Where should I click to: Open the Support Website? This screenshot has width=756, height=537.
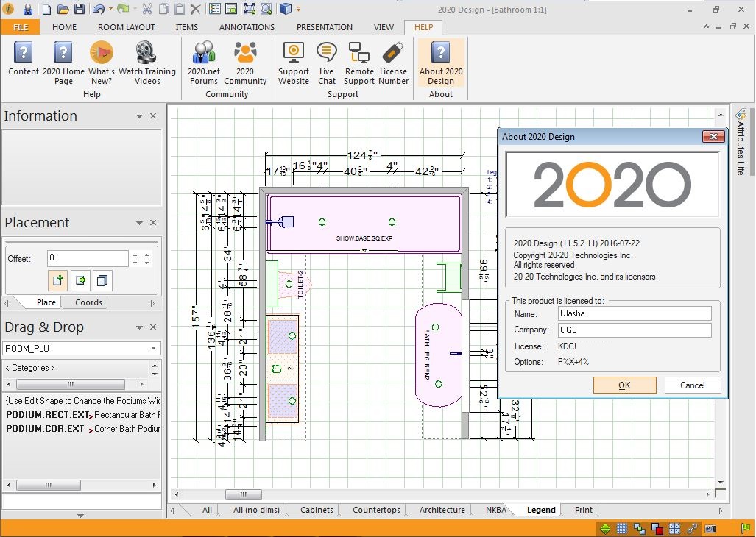[293, 63]
